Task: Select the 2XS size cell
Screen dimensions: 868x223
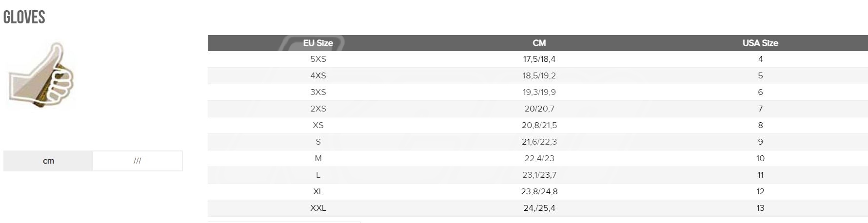Action: [x=318, y=109]
